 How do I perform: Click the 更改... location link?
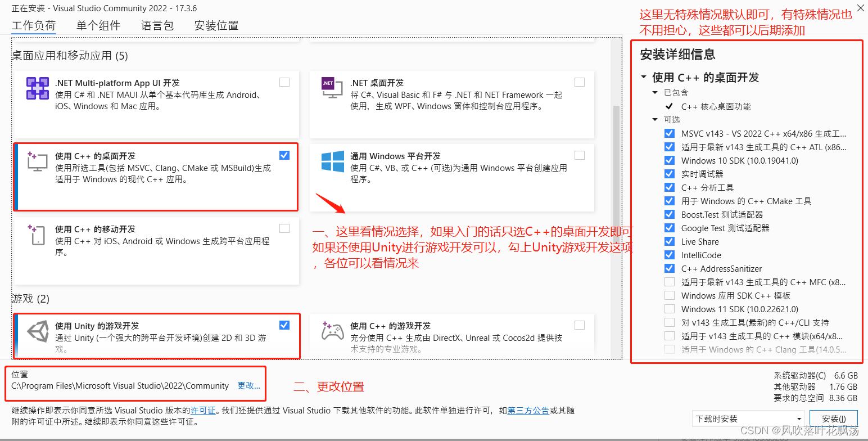coord(248,386)
